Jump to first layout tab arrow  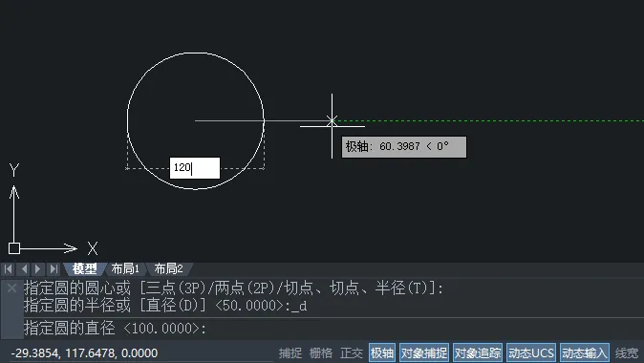pos(8,269)
